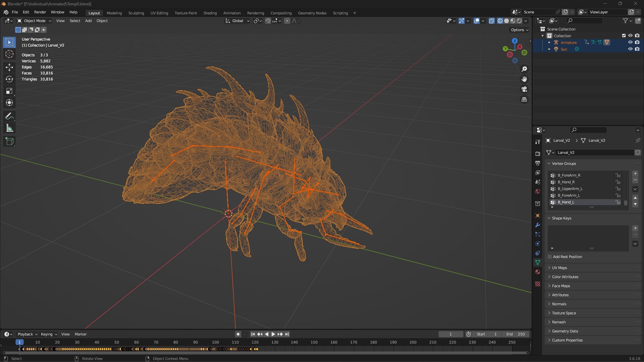Toggle camera view icon

pyautogui.click(x=524, y=89)
